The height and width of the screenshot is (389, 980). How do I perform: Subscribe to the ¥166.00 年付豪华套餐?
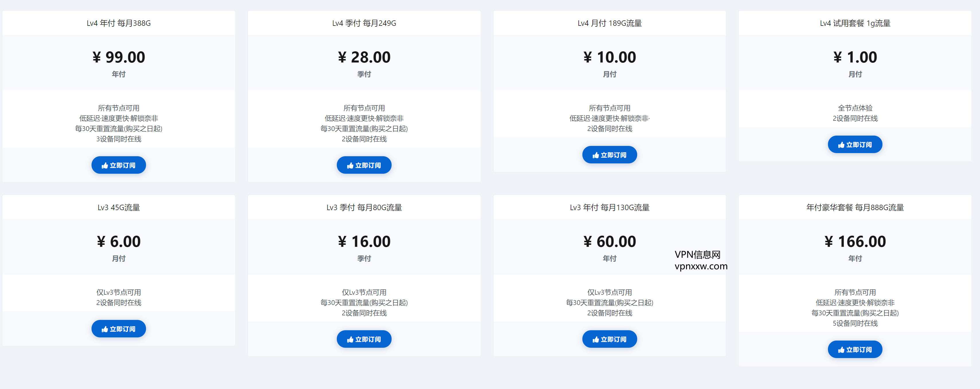(x=855, y=350)
